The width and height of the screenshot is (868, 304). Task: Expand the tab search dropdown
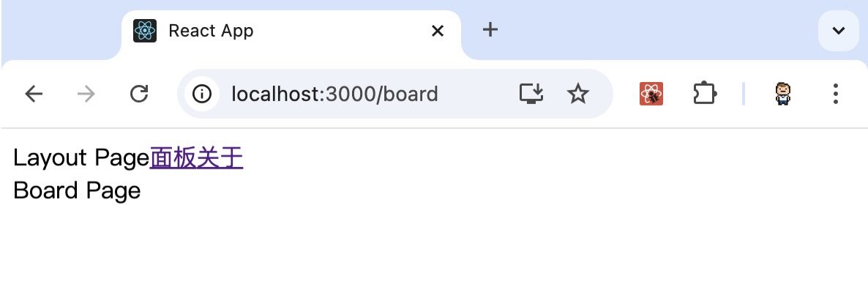pyautogui.click(x=838, y=31)
